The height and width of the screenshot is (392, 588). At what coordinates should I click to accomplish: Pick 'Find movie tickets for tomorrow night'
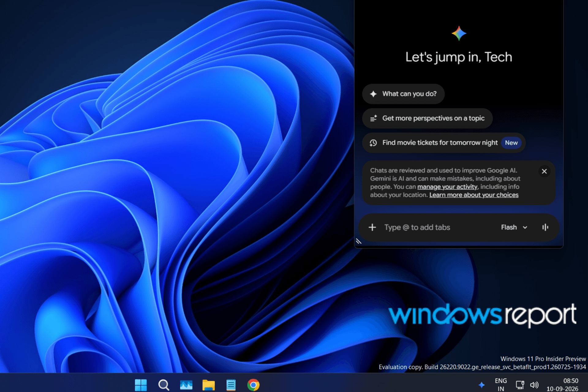tap(444, 143)
